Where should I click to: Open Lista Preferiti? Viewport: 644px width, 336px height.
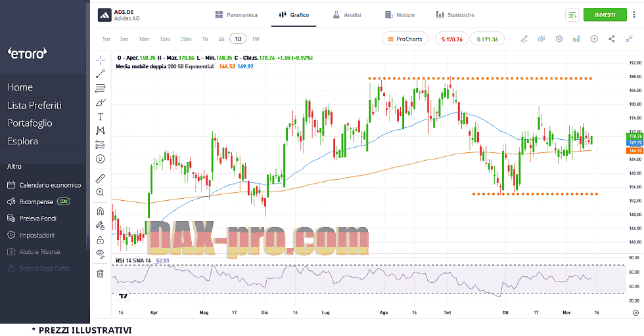pyautogui.click(x=34, y=106)
